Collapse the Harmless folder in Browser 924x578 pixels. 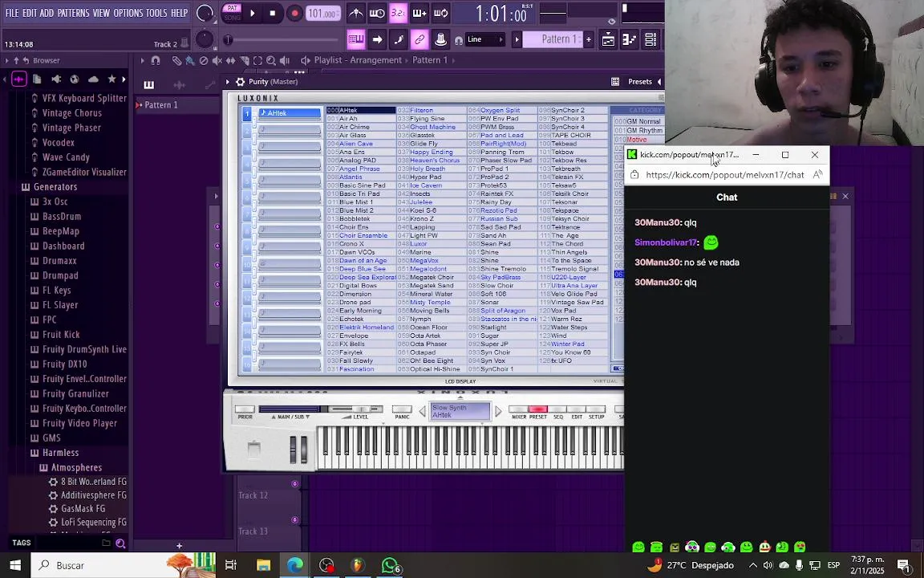(60, 453)
